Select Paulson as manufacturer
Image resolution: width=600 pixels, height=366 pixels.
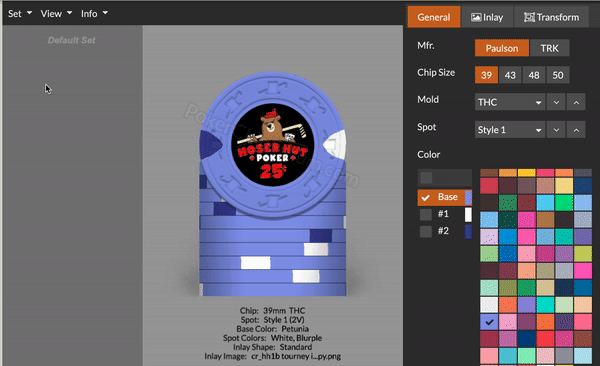(502, 48)
